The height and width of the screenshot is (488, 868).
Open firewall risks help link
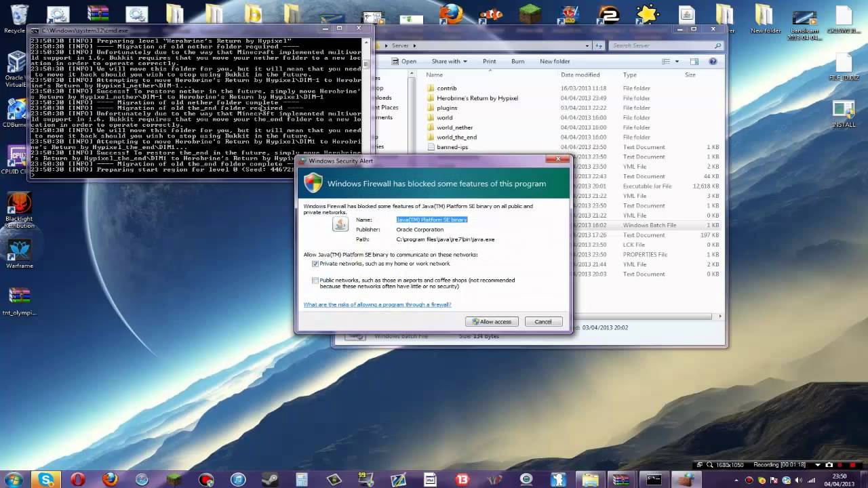coord(377,304)
